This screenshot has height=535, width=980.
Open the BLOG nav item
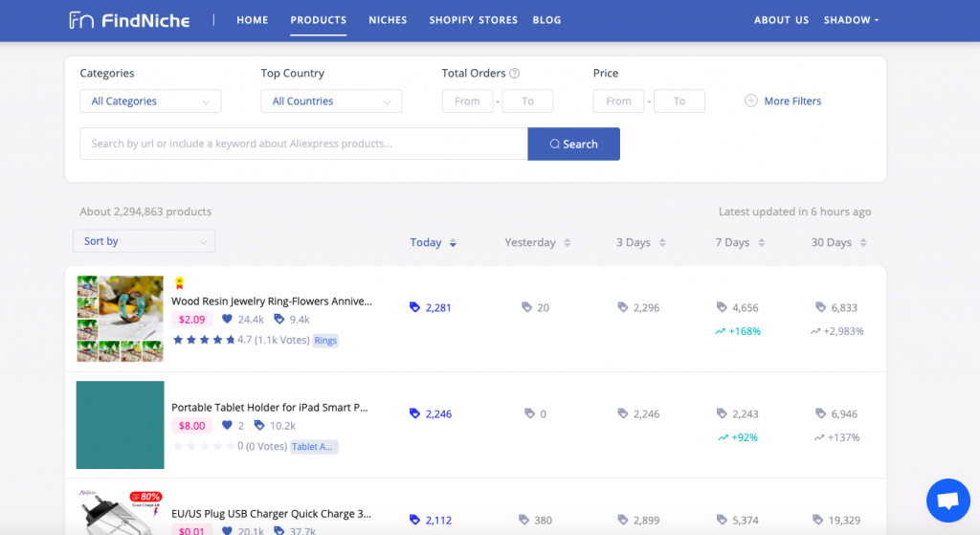point(546,20)
